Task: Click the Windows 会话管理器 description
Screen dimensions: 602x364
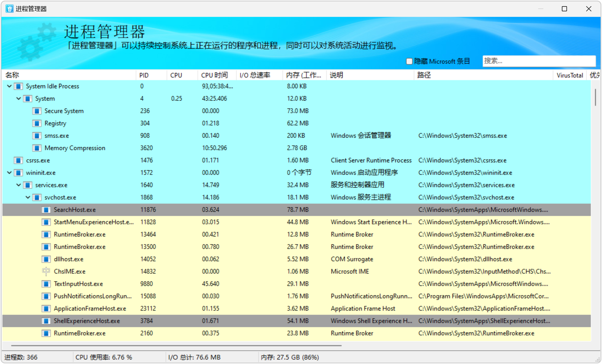Action: 361,136
